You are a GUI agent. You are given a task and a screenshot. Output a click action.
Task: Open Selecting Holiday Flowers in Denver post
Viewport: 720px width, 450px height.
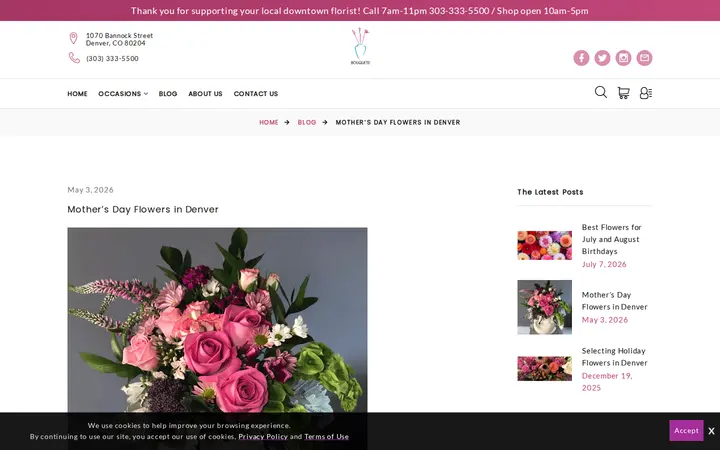click(x=614, y=357)
